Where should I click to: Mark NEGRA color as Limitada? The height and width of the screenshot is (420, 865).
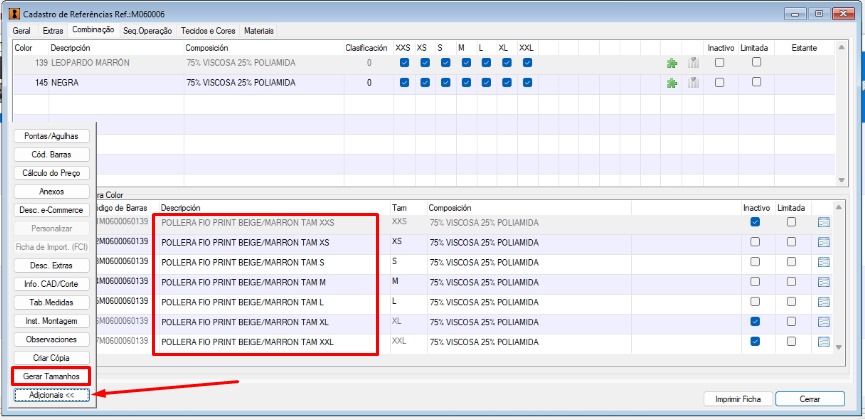(756, 82)
